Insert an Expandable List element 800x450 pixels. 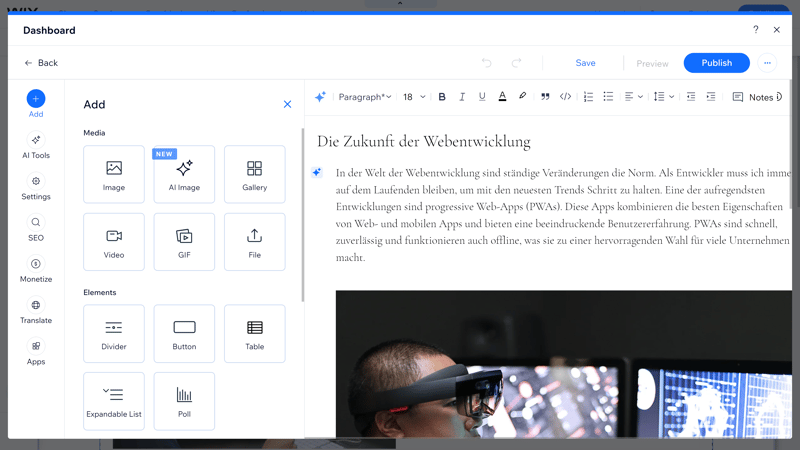tap(114, 401)
